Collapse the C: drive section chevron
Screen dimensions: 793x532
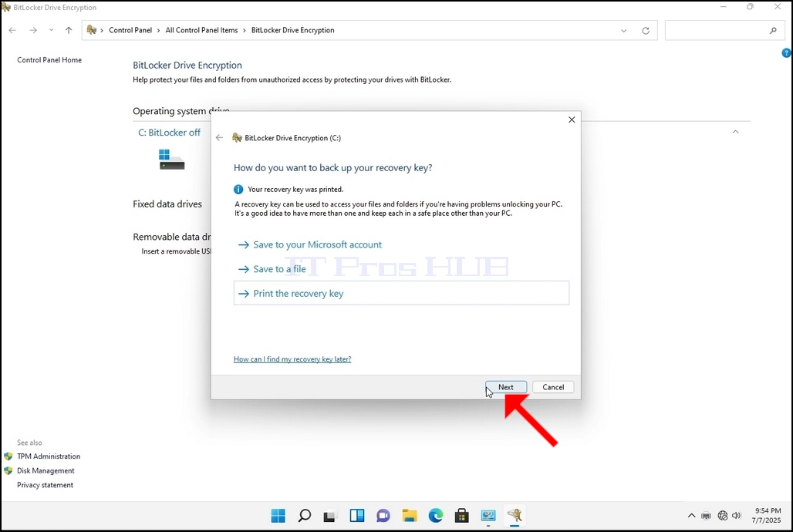point(735,132)
